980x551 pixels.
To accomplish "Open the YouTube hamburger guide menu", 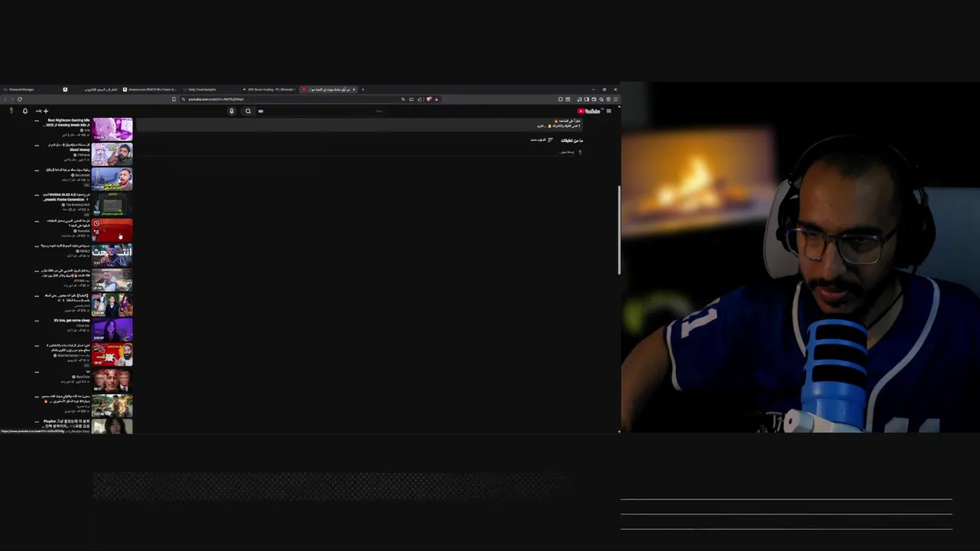I will pyautogui.click(x=609, y=111).
